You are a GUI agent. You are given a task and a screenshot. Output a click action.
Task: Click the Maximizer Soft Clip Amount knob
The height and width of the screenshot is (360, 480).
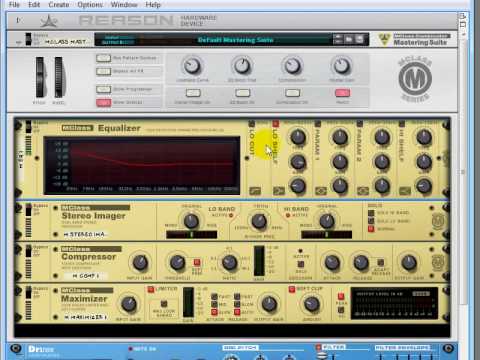coord(312,304)
